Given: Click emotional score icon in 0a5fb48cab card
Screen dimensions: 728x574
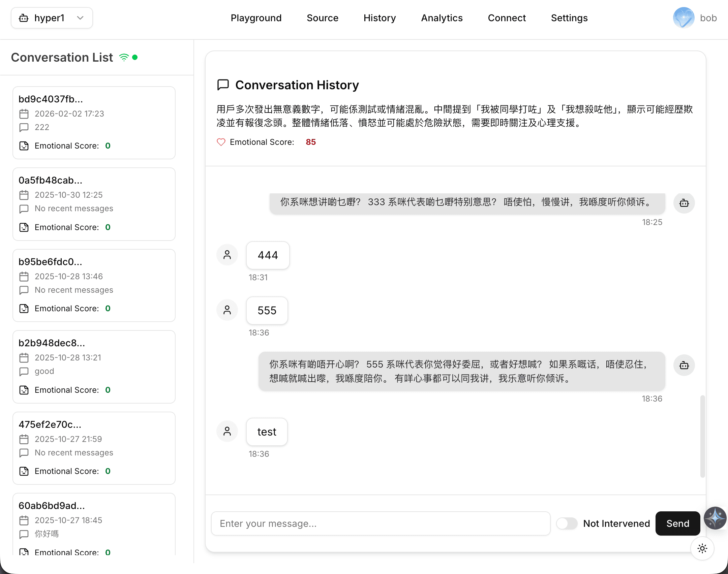Looking at the screenshot, I should (x=24, y=227).
